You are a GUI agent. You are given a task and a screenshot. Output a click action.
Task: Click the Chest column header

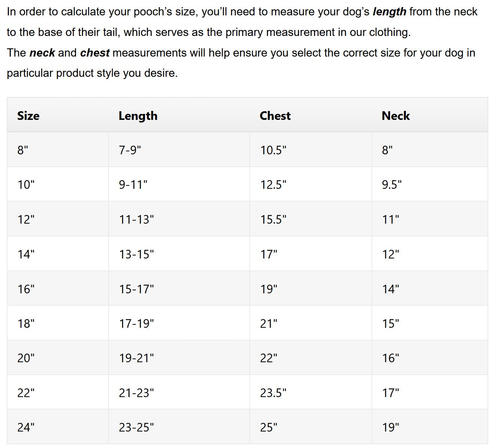pos(275,116)
